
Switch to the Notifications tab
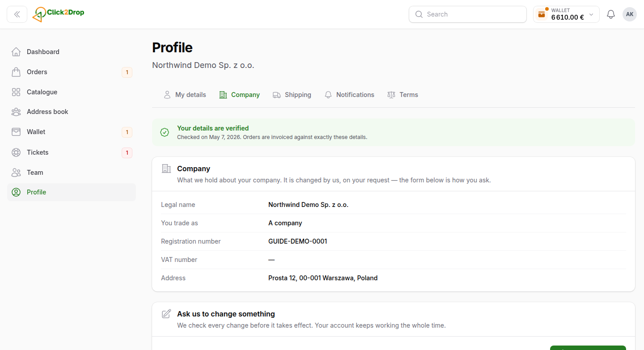coord(349,95)
